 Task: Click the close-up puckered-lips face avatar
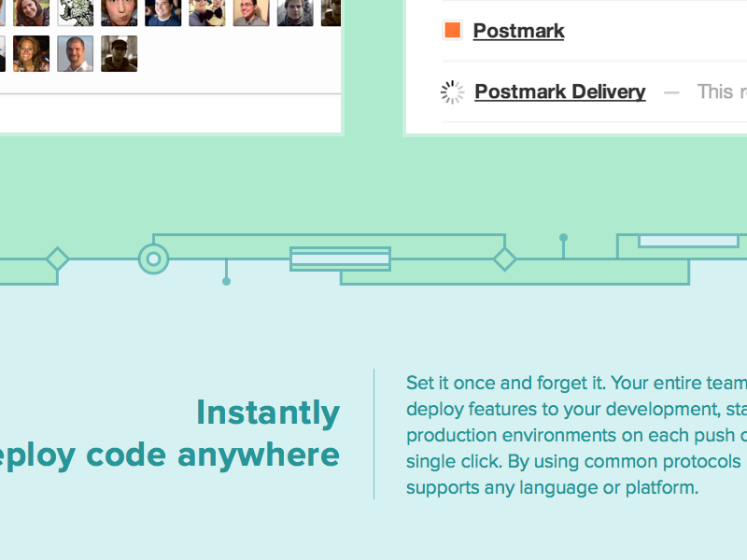tap(119, 11)
